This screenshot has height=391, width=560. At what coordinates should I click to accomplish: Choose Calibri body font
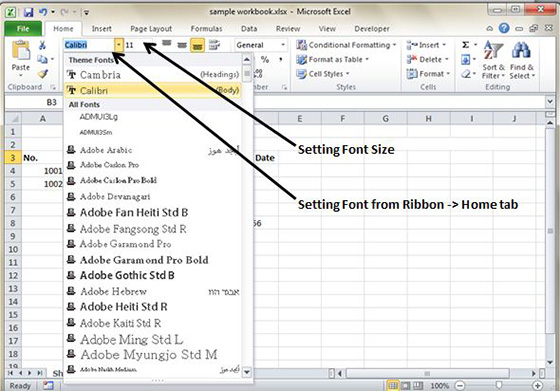(152, 90)
